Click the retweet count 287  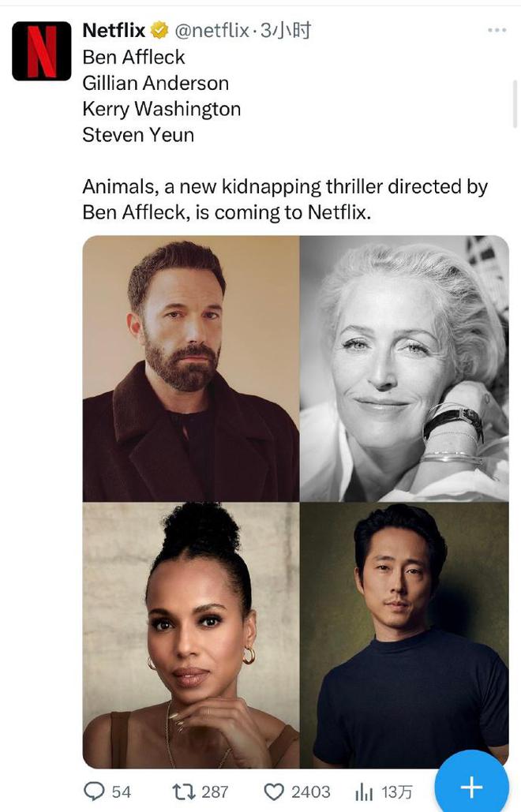point(215,791)
